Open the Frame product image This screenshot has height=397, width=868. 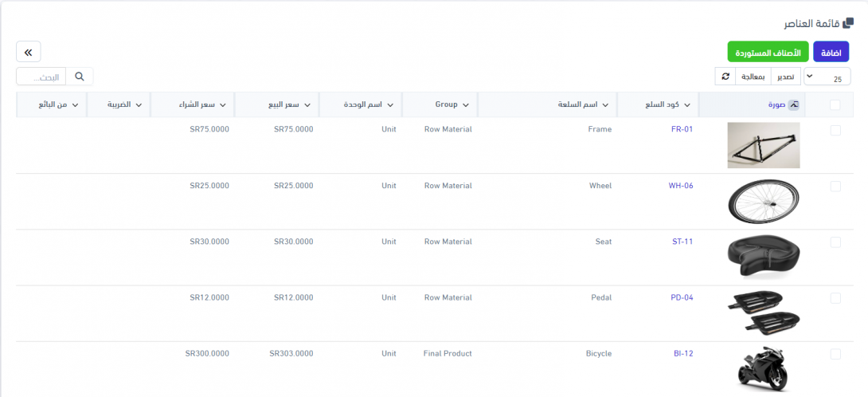click(x=763, y=145)
